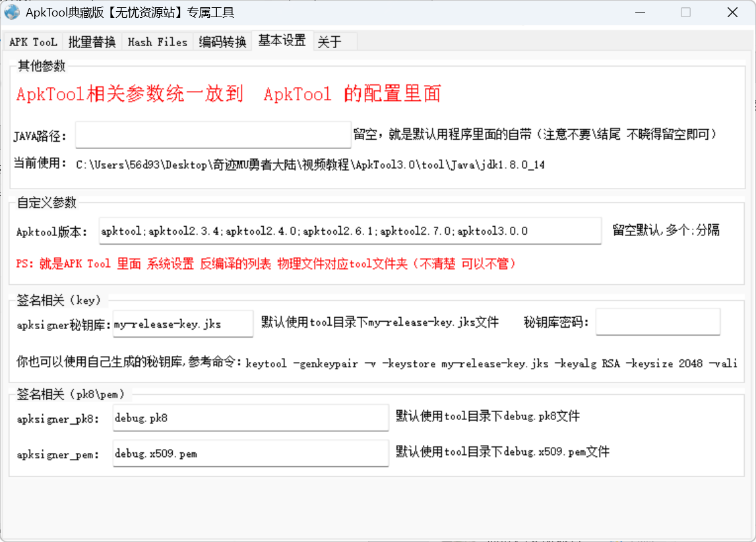Viewport: 756px width, 542px height.
Task: Click the apksigner_pem input field
Action: (251, 454)
